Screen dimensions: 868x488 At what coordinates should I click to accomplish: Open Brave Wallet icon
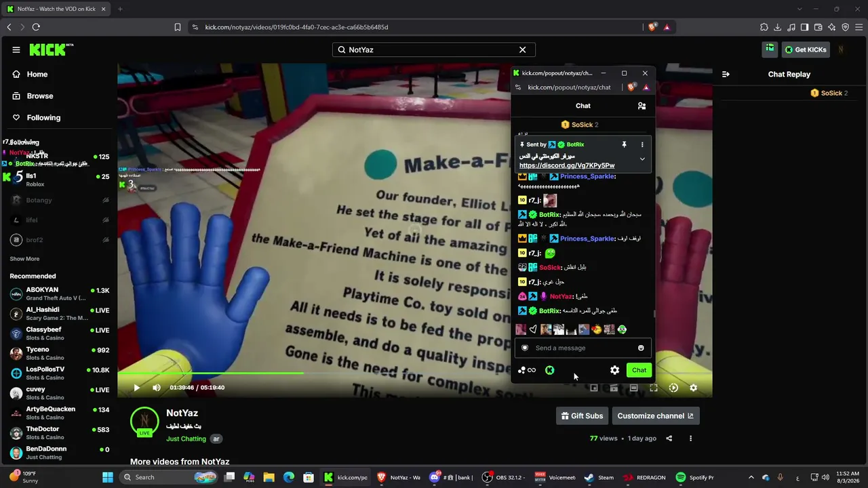point(818,27)
